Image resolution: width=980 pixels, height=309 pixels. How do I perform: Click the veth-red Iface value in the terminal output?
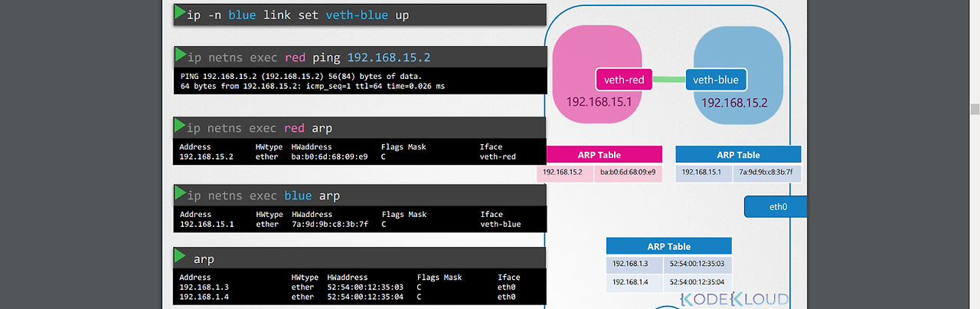click(x=498, y=156)
